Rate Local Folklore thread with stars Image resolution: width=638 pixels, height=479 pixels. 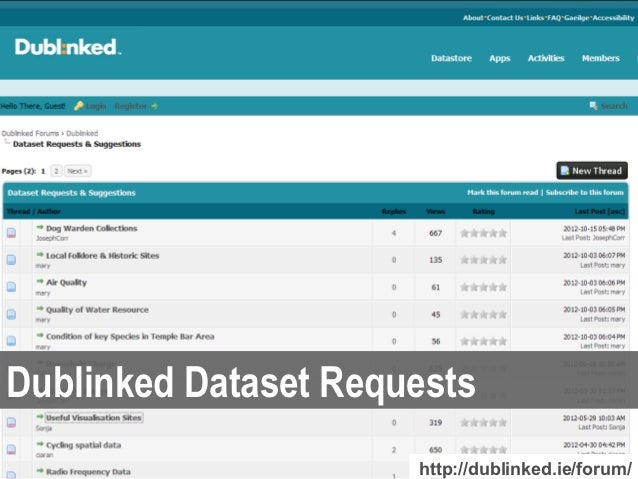click(x=483, y=260)
